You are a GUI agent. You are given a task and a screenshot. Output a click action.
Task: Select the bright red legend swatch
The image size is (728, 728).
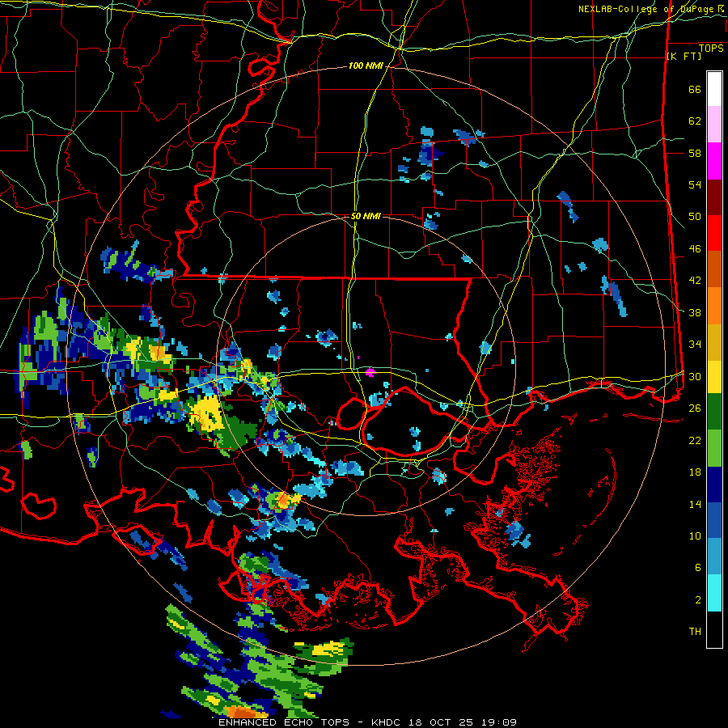pyautogui.click(x=714, y=233)
